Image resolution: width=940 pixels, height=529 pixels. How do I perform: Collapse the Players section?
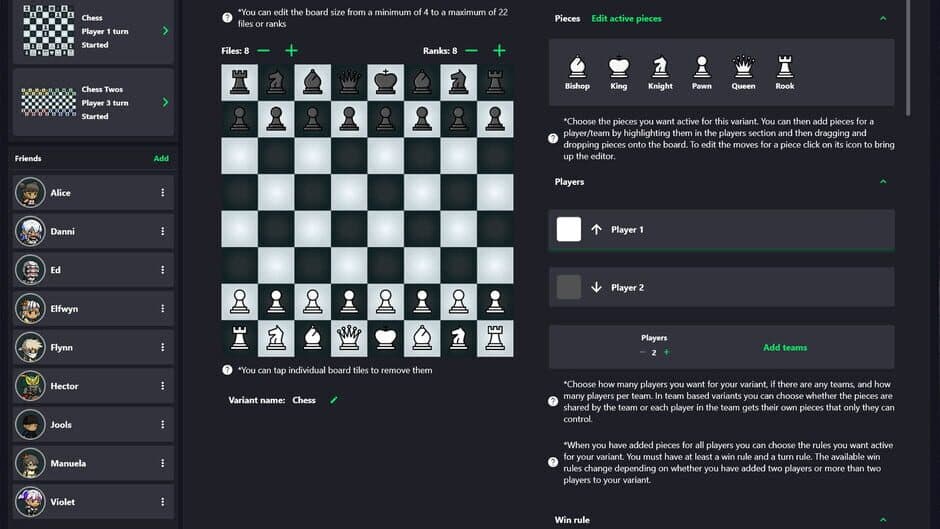click(883, 182)
